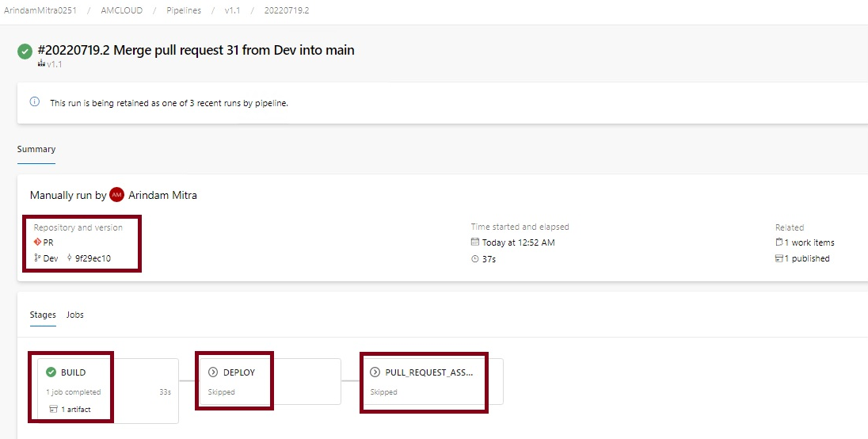This screenshot has width=868, height=439.
Task: Click the green success check icon beside run title
Action: [25, 52]
